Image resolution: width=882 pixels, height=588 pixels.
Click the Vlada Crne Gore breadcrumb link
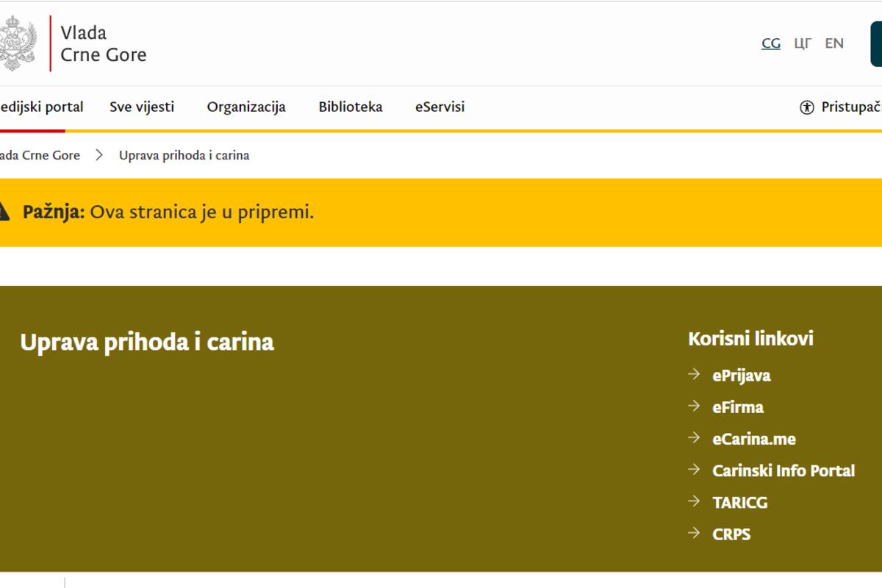[x=40, y=156]
